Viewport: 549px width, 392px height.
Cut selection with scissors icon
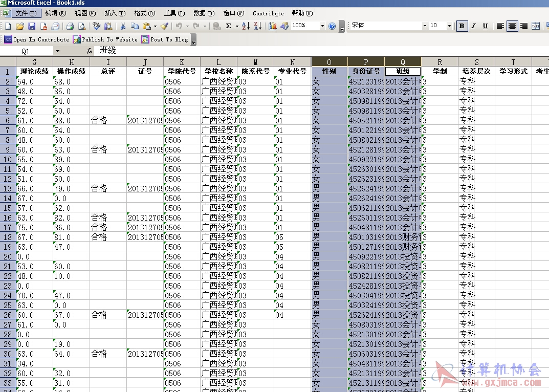point(123,26)
